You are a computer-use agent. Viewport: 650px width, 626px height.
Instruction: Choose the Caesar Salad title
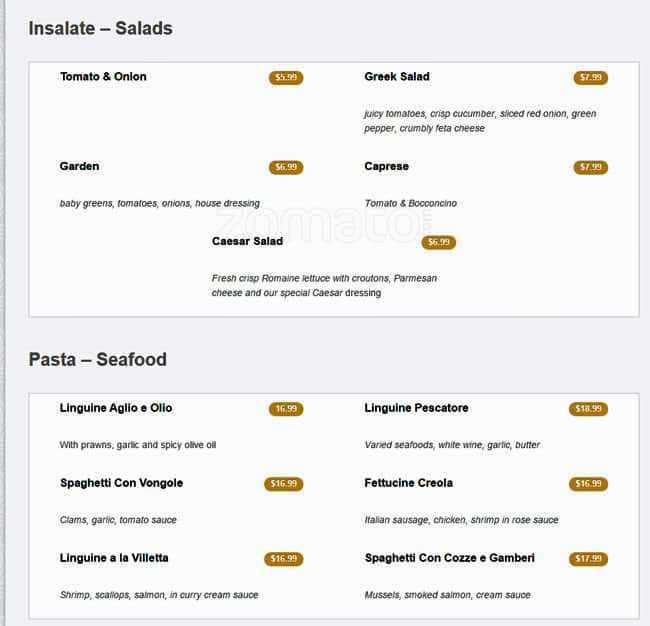point(247,242)
